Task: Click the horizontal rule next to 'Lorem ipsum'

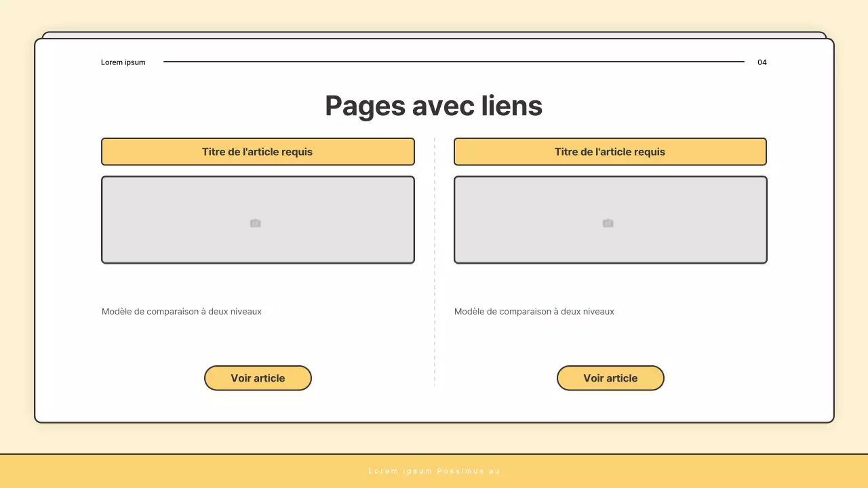Action: pos(454,61)
